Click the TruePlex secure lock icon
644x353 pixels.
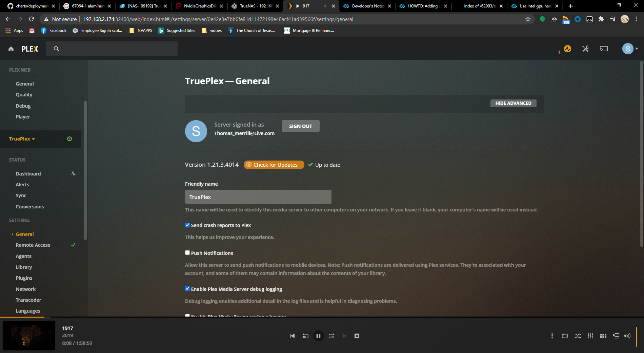pos(69,139)
